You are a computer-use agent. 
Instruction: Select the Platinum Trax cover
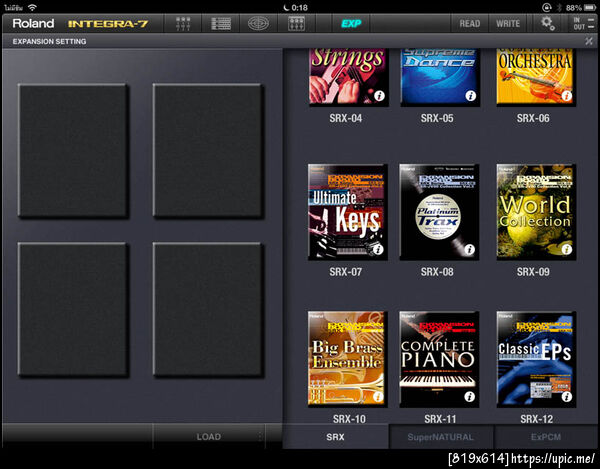tap(439, 212)
